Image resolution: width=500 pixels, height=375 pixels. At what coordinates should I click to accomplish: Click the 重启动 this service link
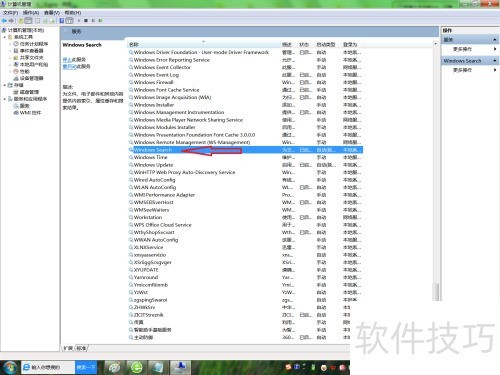[x=69, y=66]
